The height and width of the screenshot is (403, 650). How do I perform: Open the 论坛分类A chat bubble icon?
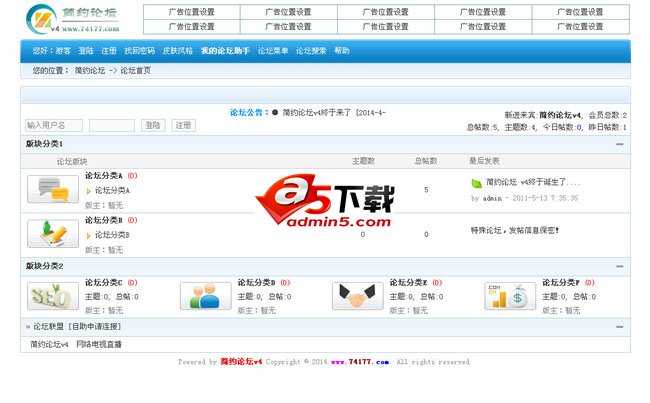53,189
